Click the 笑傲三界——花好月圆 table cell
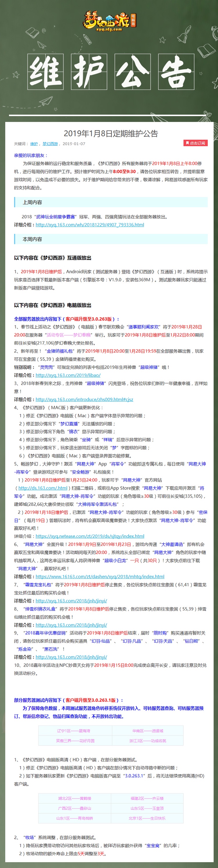Screen dimensions: 218x868 75,741
